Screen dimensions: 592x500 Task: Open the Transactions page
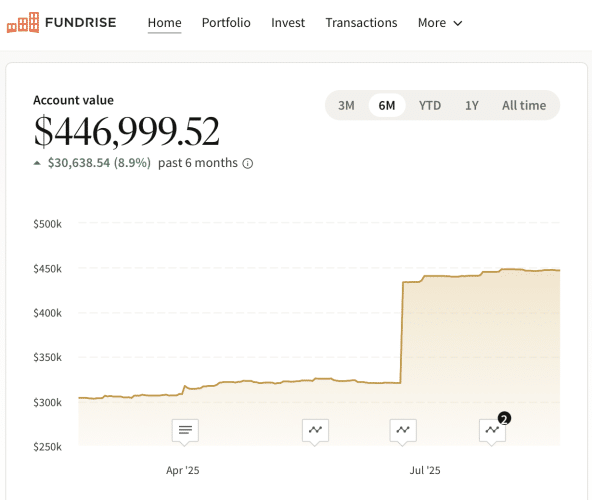point(361,23)
